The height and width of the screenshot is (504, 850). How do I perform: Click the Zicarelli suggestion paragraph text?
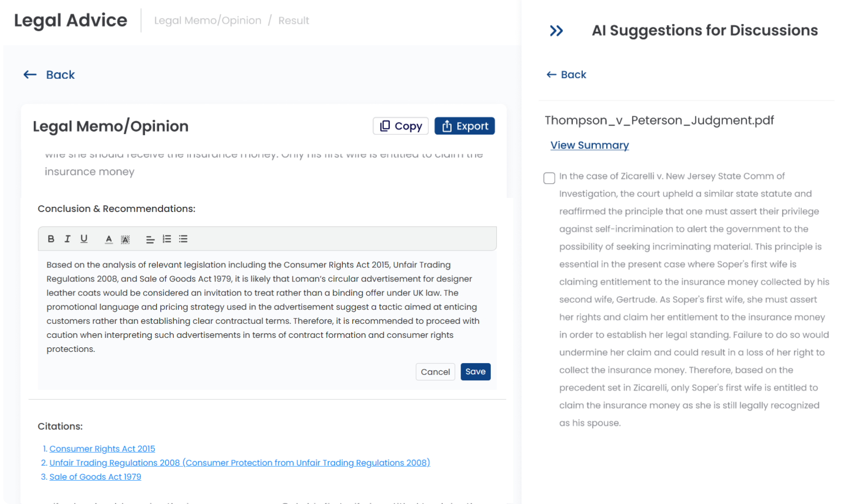coord(694,300)
